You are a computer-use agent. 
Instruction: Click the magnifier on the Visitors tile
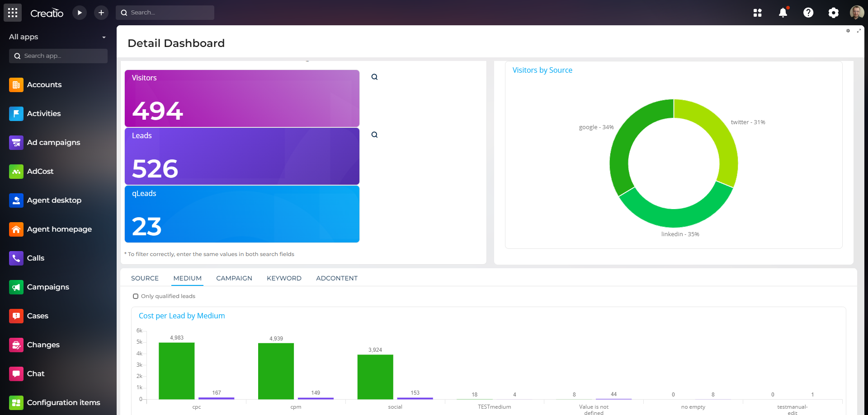tap(374, 77)
